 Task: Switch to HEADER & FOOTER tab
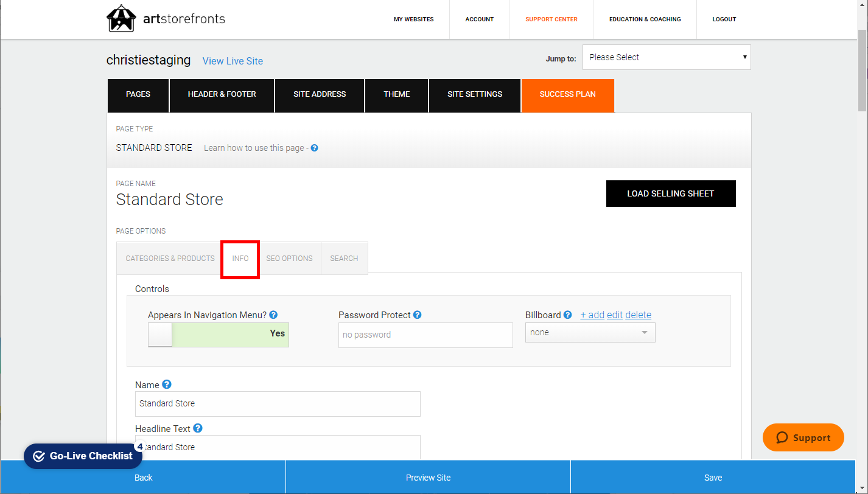coord(222,95)
